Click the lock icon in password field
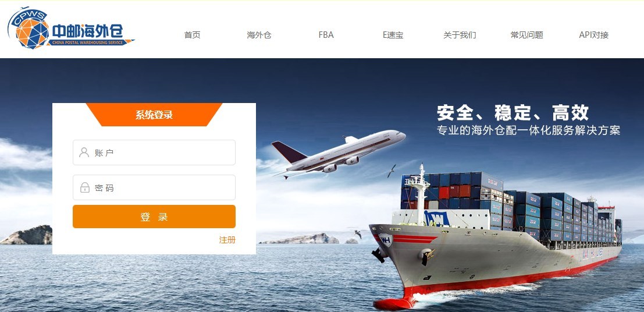 [84, 187]
